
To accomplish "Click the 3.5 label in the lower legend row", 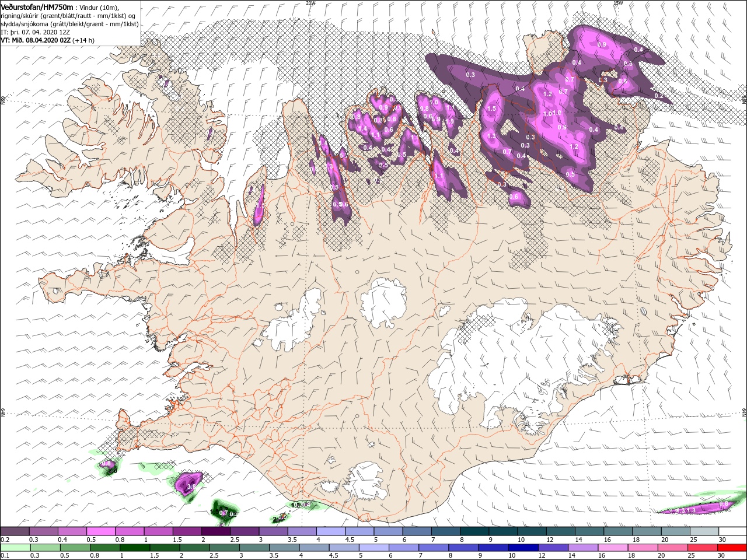I will click(274, 556).
